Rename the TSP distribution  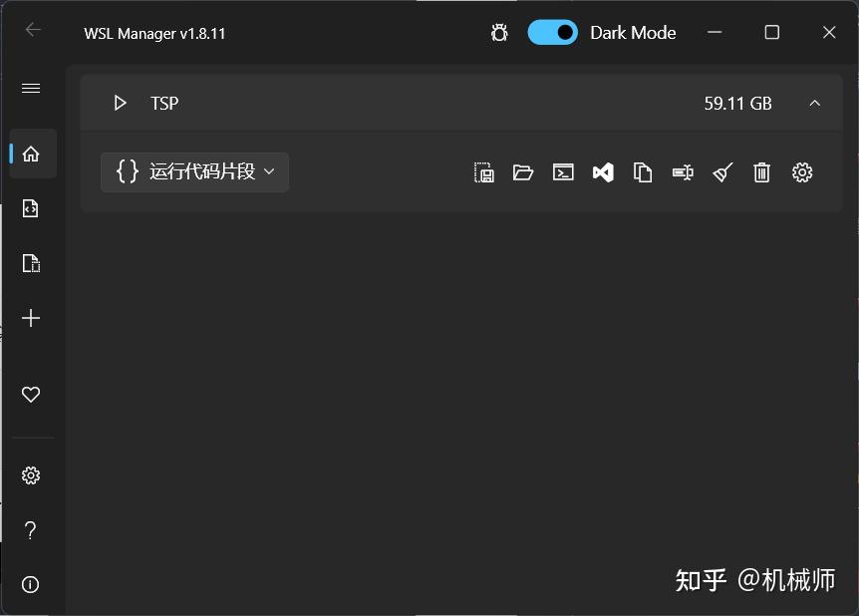click(683, 172)
